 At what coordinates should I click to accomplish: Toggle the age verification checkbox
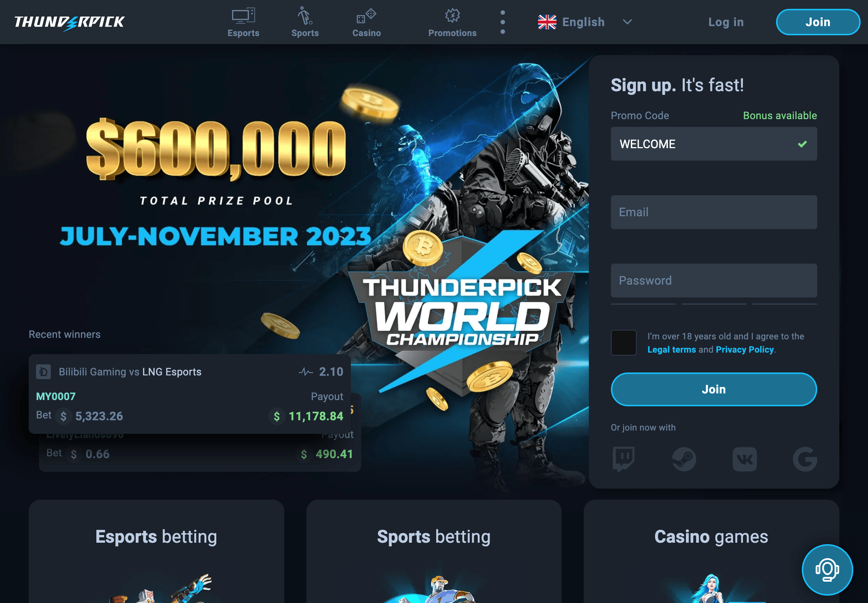pyautogui.click(x=623, y=341)
